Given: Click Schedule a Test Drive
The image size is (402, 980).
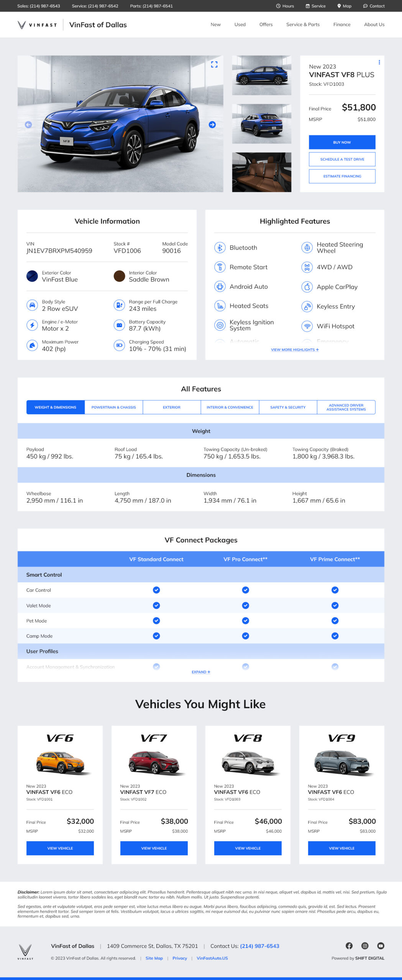Looking at the screenshot, I should pyautogui.click(x=342, y=159).
